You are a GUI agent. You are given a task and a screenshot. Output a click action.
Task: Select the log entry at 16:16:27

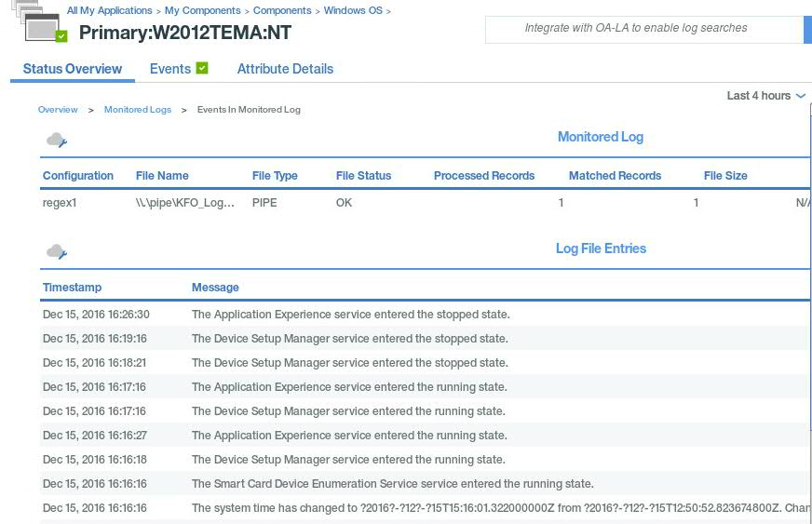click(x=425, y=436)
